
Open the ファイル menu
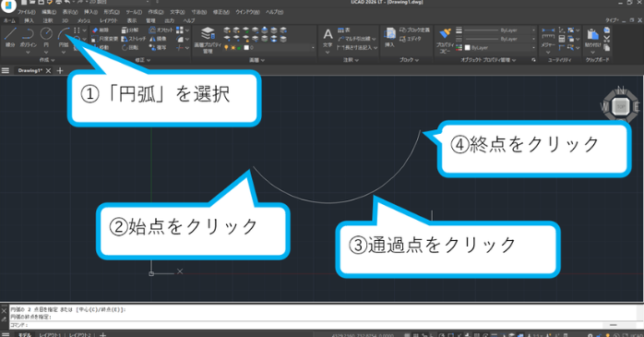pyautogui.click(x=26, y=12)
